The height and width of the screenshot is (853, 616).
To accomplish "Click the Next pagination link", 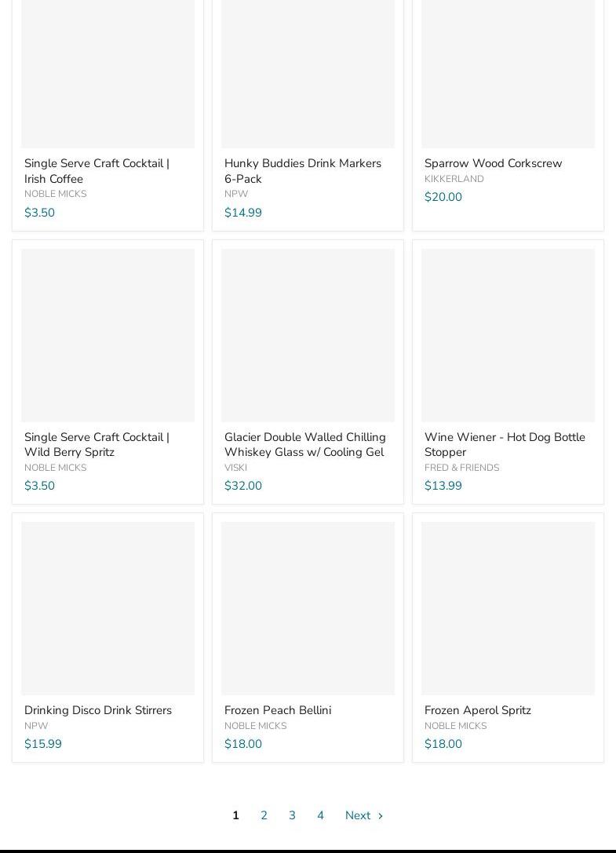I will pyautogui.click(x=358, y=815).
